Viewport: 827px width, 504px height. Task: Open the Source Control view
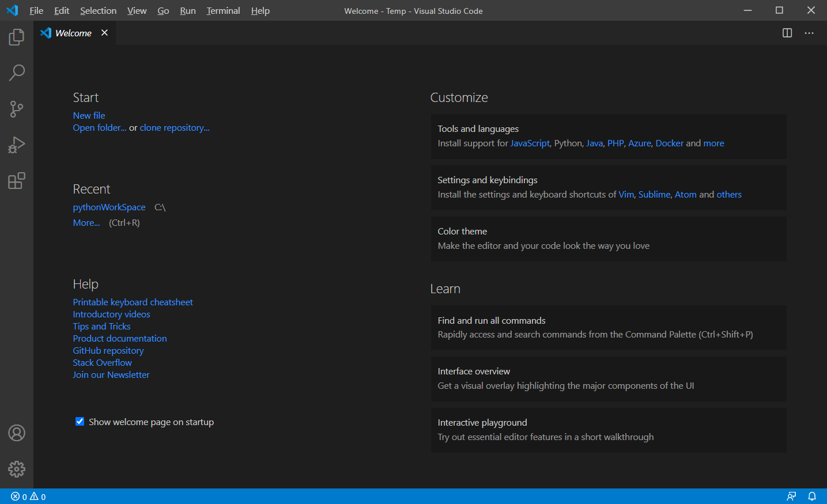17,109
